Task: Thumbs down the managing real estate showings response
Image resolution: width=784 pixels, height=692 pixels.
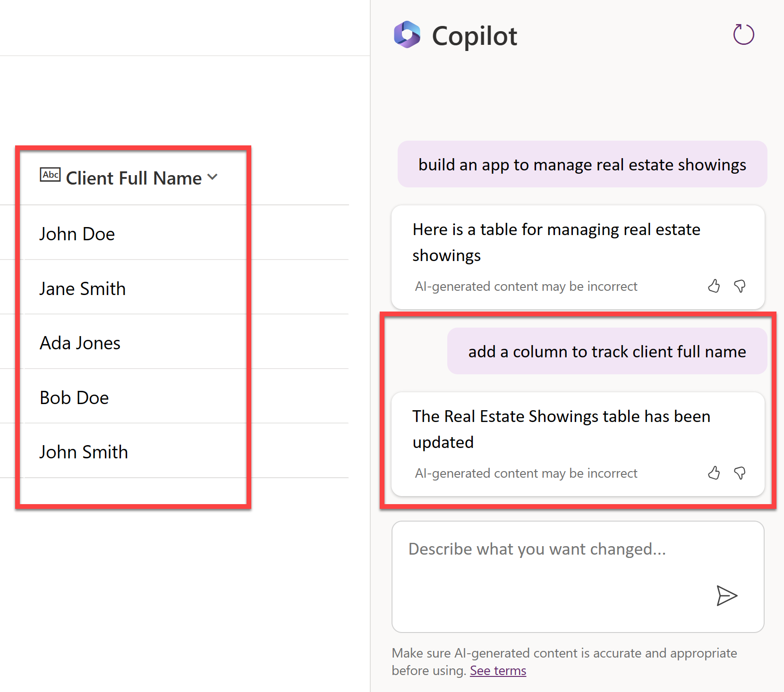Action: 740,286
